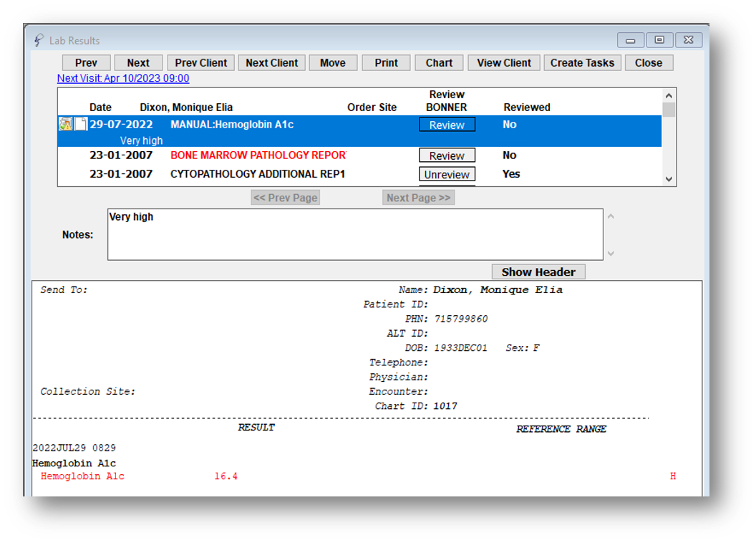Click Show Header button
Screen dimensions: 756x543
pos(538,272)
